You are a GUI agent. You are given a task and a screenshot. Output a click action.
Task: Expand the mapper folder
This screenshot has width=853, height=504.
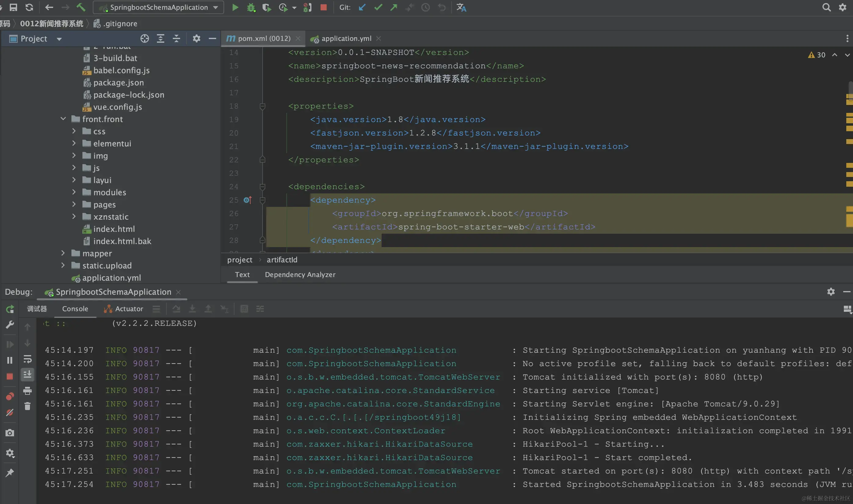(63, 253)
